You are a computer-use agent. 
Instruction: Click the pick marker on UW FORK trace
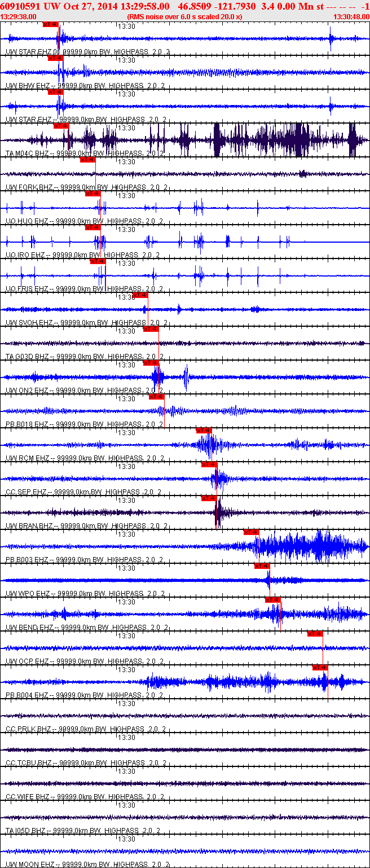(88, 160)
